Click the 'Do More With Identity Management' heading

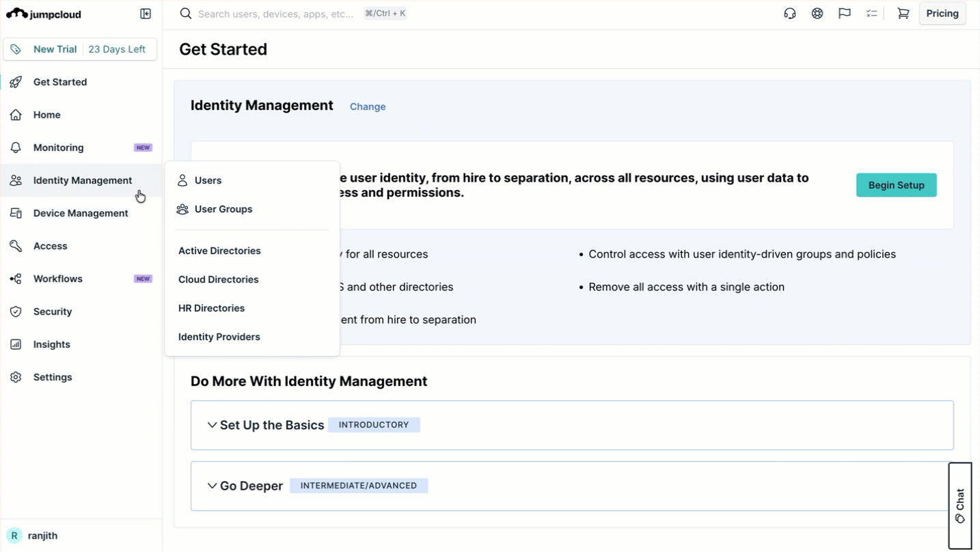(x=309, y=381)
